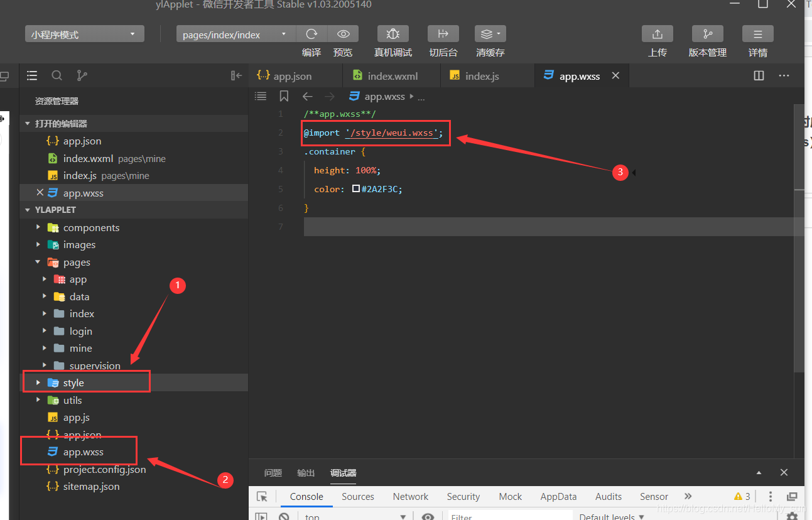Switch to the index.wxml editor tab

click(x=392, y=75)
